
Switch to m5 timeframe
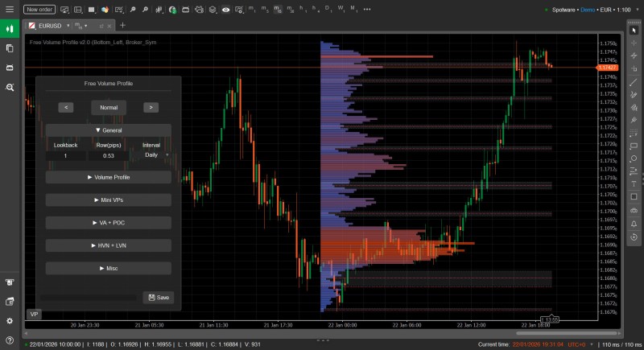[x=265, y=9]
